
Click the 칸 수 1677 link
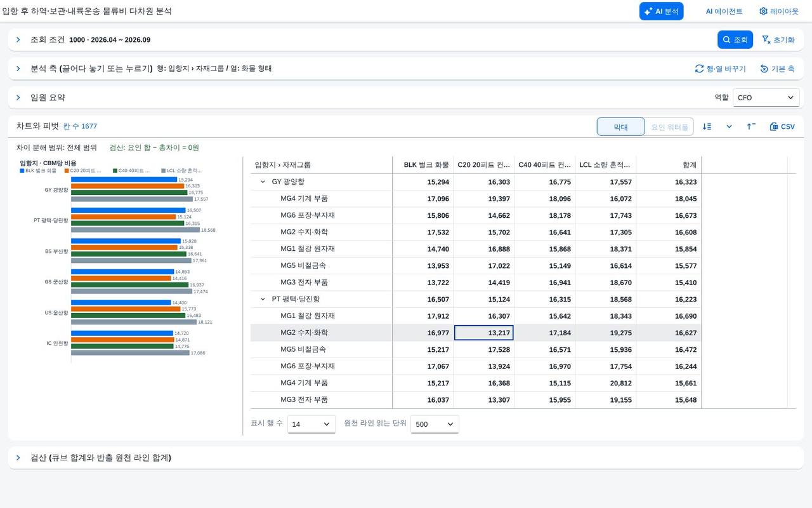coord(80,126)
